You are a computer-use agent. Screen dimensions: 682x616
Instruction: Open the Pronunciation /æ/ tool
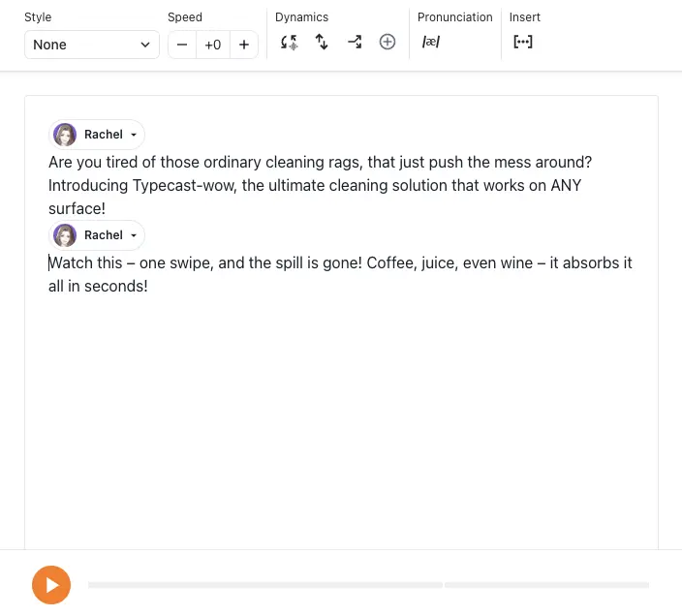[x=430, y=43]
